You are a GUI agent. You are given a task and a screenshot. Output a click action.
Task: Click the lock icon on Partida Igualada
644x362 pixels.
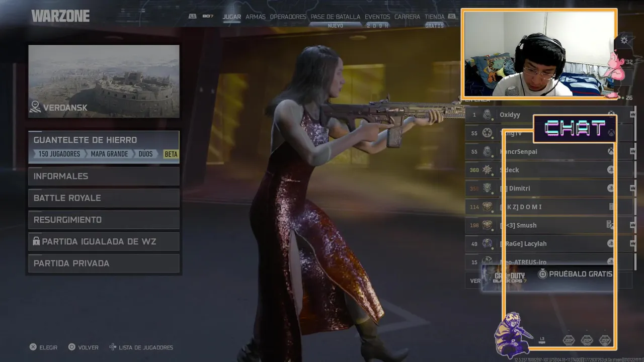(36, 241)
